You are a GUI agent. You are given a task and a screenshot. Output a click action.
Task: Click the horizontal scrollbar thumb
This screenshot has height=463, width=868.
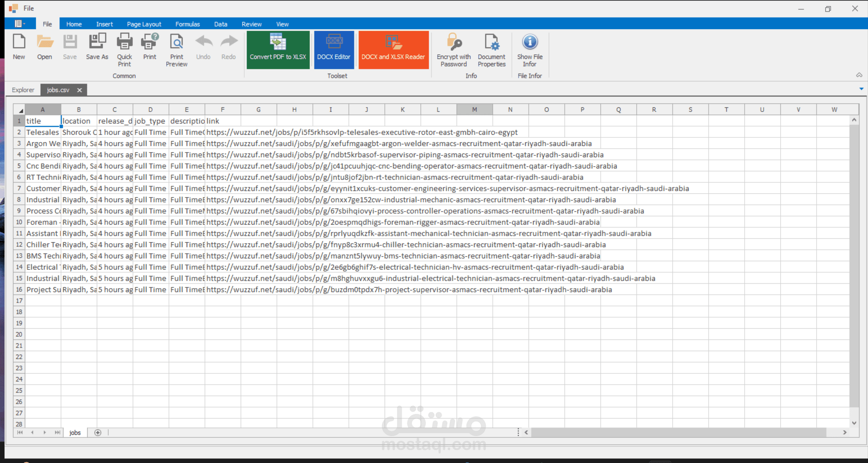click(679, 432)
